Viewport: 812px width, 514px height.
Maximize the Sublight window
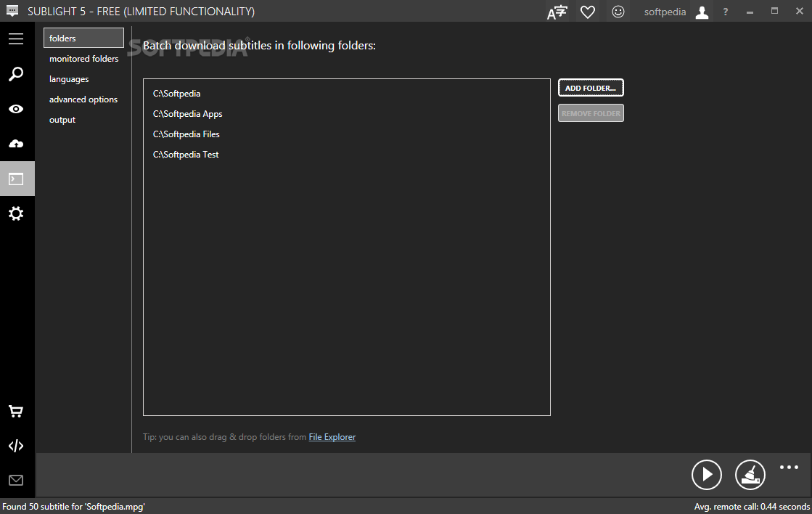775,11
